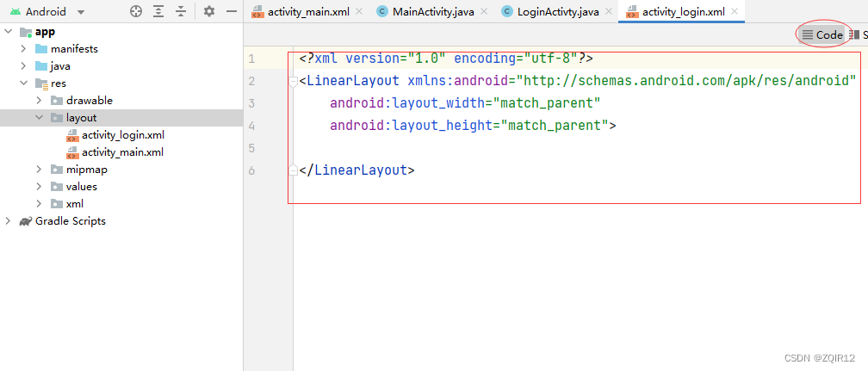The height and width of the screenshot is (371, 868).
Task: Switch to the activity_main.xml tab
Action: click(x=308, y=12)
